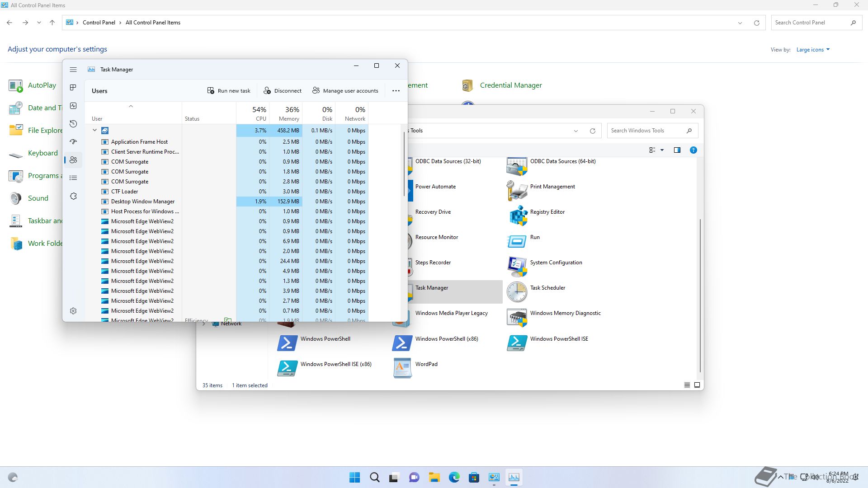Open Startup apps page in Task Manager sidebar
The image size is (868, 488).
coord(73,142)
